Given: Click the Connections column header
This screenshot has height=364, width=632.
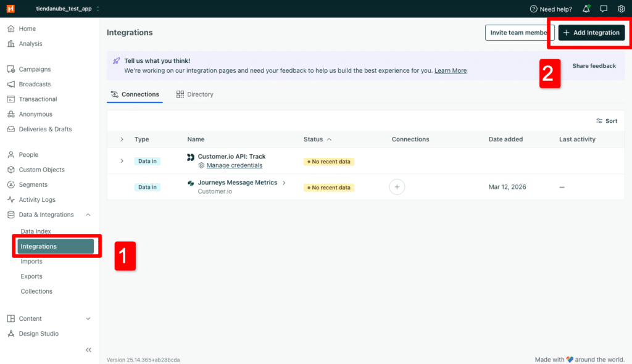Looking at the screenshot, I should [410, 139].
